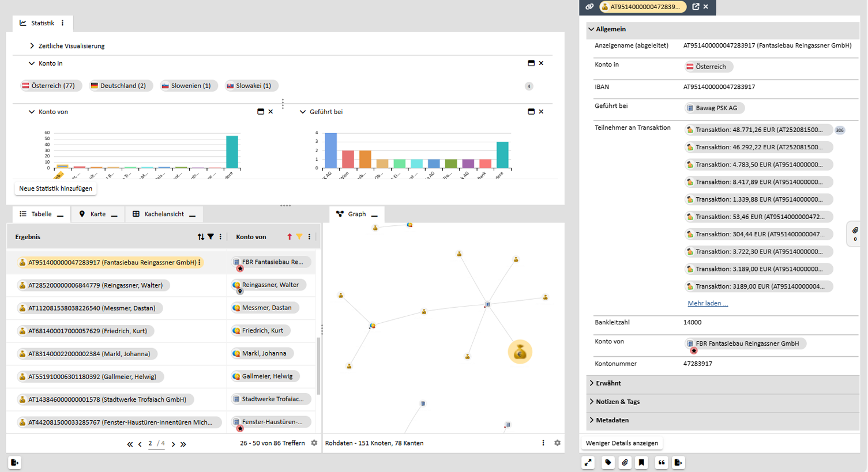
Task: Open context menu of selected AT951400000047283917 row
Action: coord(200,262)
